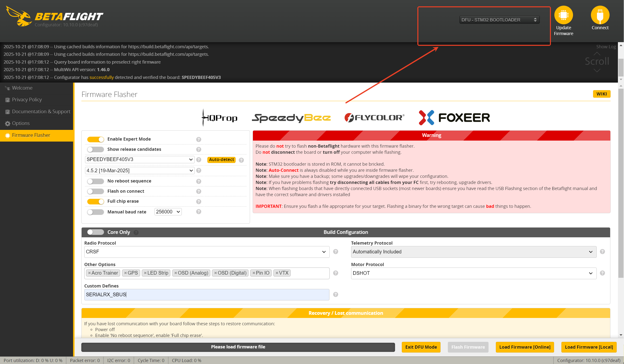Click help icon beside Motor Protocol dropdown
624x364 pixels.
pos(602,273)
